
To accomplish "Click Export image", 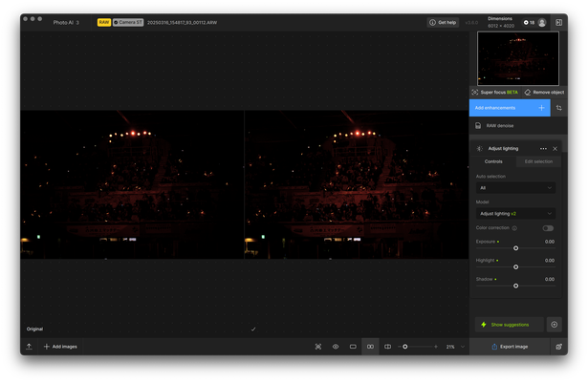I will (510, 347).
